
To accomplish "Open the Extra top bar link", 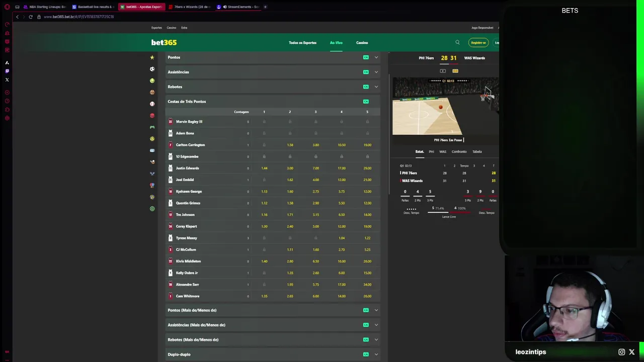I will point(184,28).
